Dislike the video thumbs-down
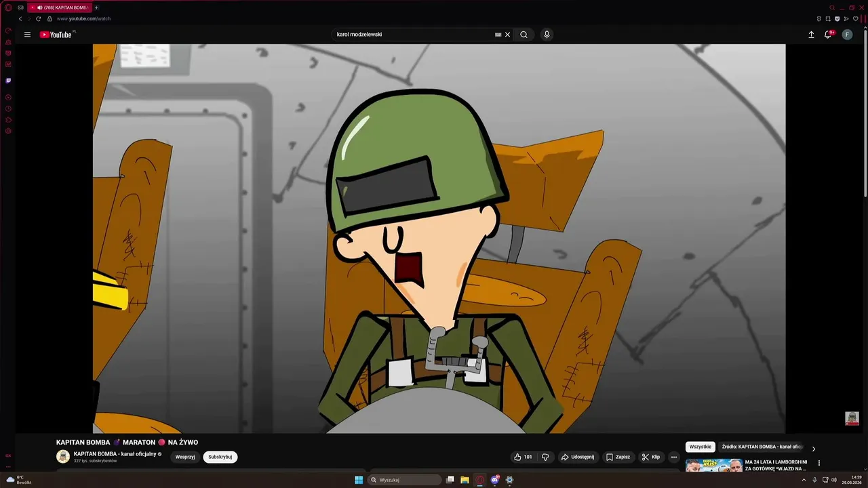Image resolution: width=868 pixels, height=488 pixels. 545,457
